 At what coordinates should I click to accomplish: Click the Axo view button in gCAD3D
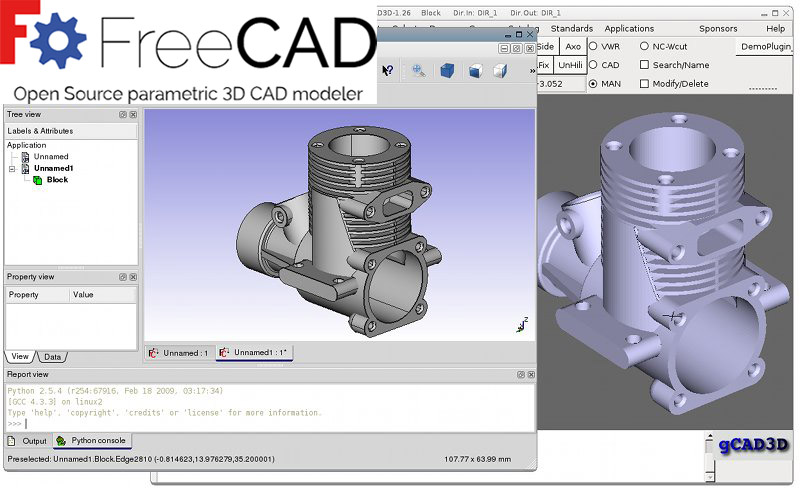click(572, 46)
